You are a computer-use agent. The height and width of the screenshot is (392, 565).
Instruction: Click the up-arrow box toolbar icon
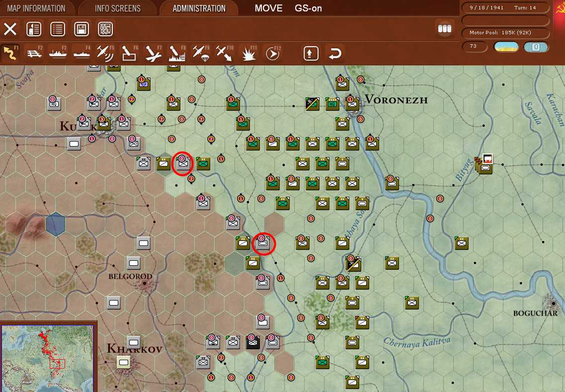pyautogui.click(x=311, y=53)
